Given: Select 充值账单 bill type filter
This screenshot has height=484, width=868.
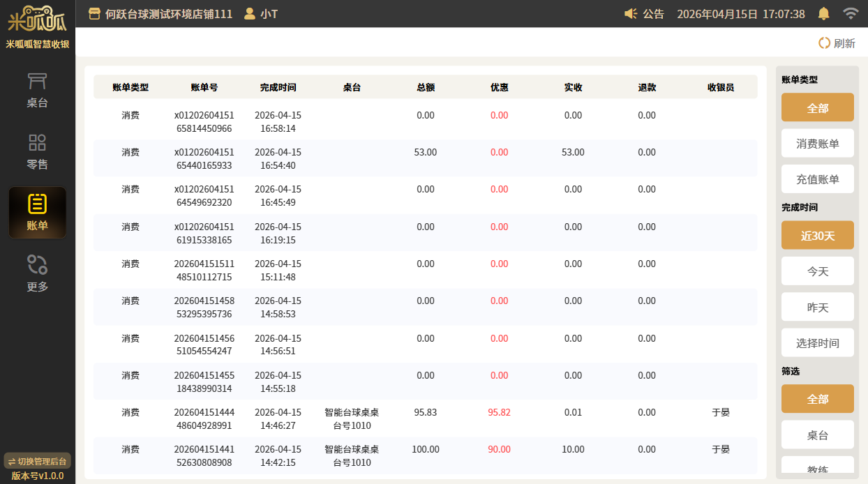Looking at the screenshot, I should [817, 179].
